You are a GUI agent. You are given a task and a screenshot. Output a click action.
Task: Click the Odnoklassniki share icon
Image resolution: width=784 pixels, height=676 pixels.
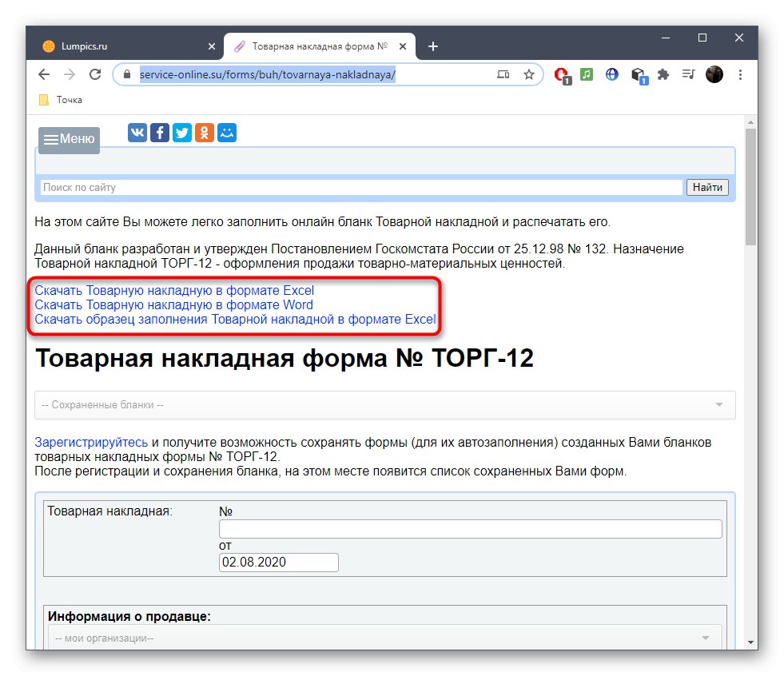click(x=204, y=133)
